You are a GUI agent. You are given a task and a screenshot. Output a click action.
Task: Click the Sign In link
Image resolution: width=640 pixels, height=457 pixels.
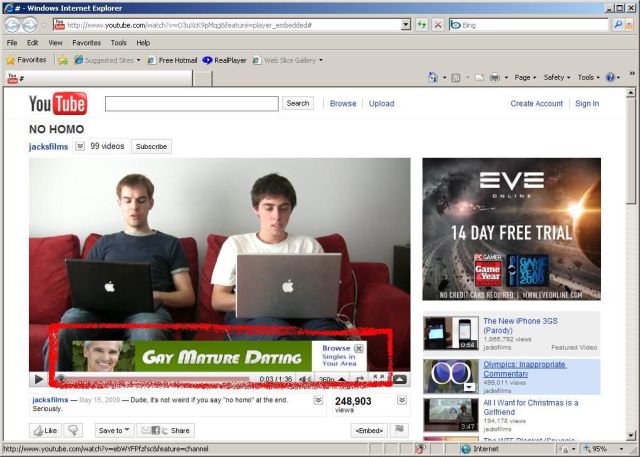(587, 103)
